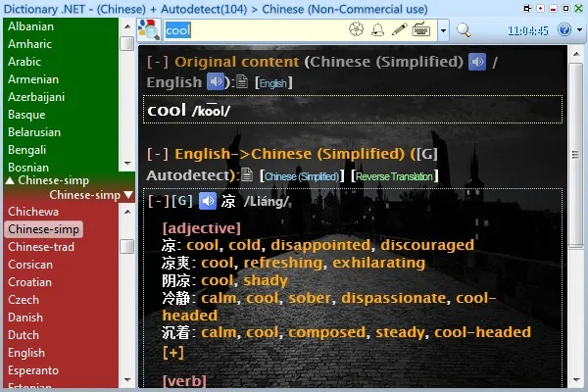This screenshot has height=392, width=588.
Task: Select Armenian in the source language list
Action: tap(32, 78)
